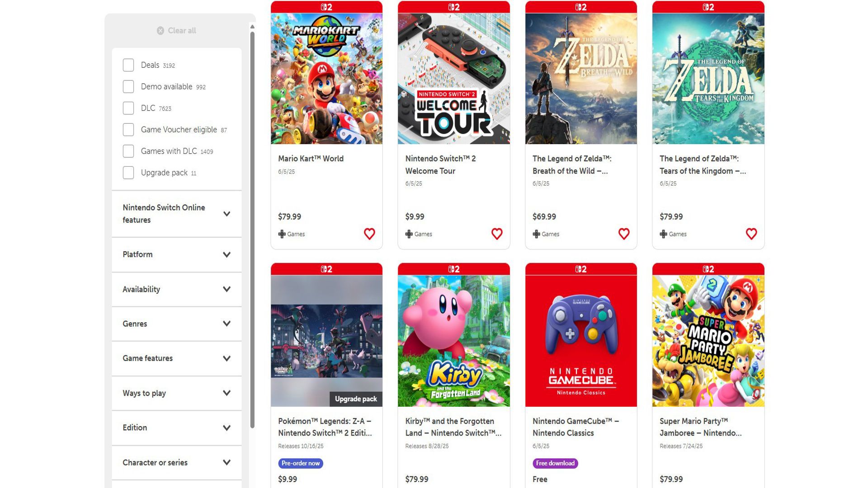Image resolution: width=868 pixels, height=488 pixels.
Task: Click Releases 10/16/25 text on Pokémon card
Action: (x=301, y=446)
